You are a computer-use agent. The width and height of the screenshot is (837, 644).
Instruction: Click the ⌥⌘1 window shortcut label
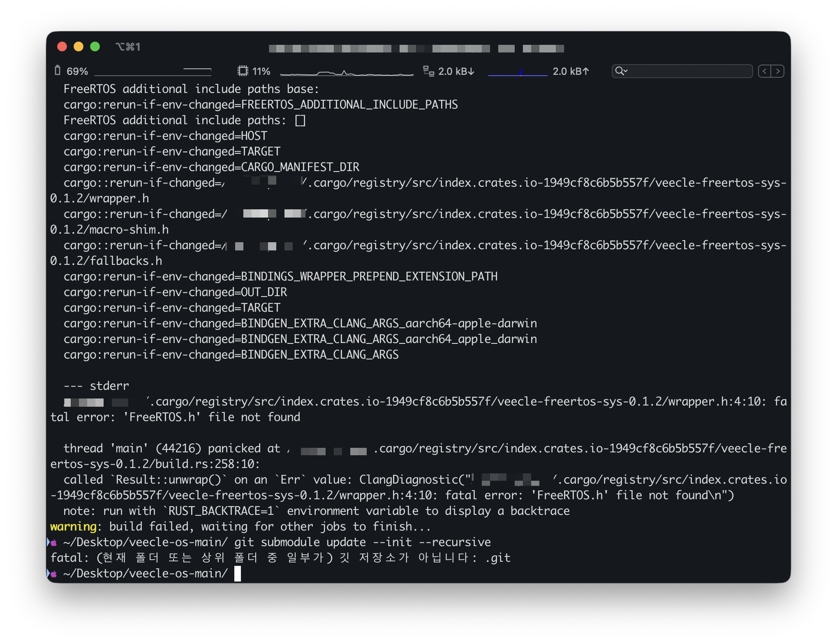tap(128, 47)
